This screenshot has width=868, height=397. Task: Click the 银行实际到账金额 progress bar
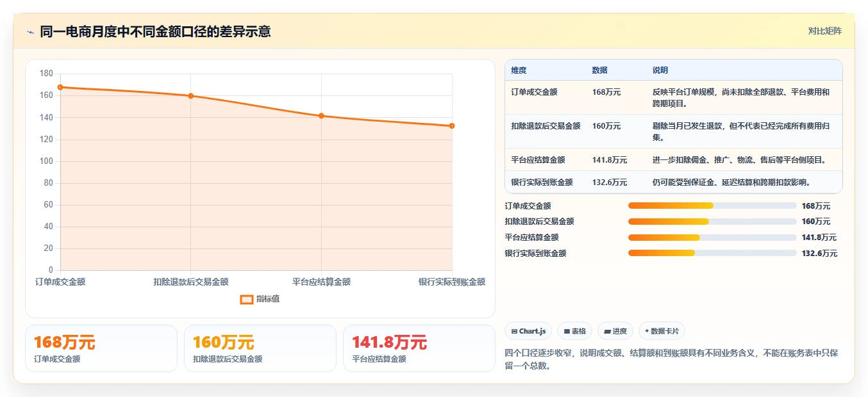click(x=712, y=253)
